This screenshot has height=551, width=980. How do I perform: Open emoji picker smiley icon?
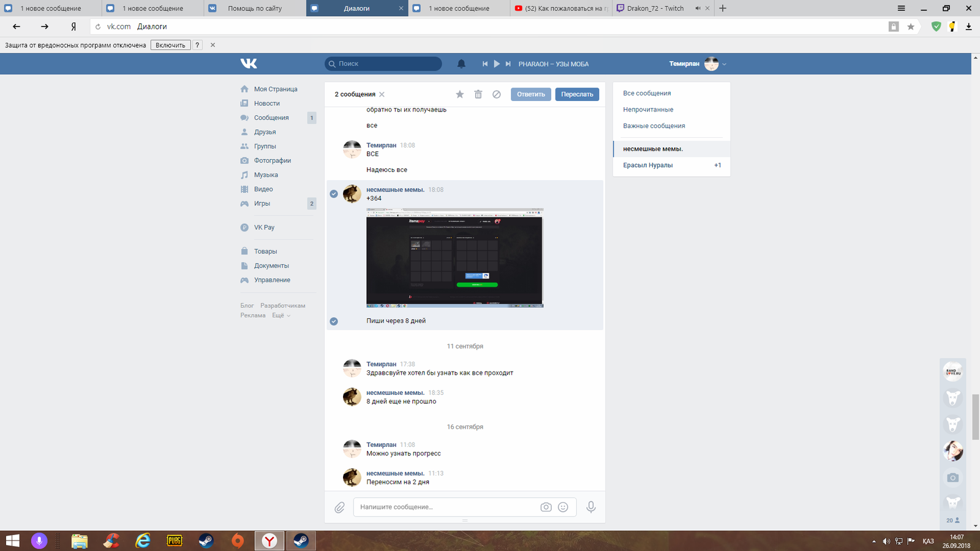pyautogui.click(x=563, y=507)
